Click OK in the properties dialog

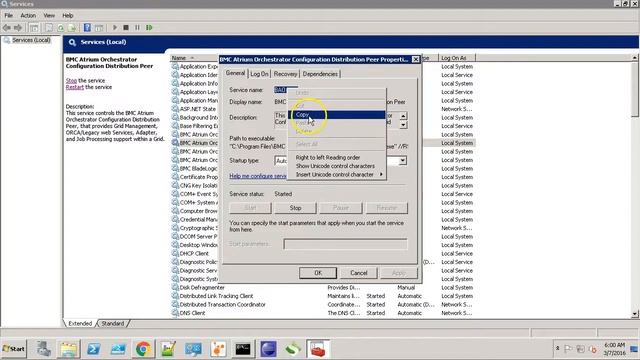pyautogui.click(x=318, y=273)
